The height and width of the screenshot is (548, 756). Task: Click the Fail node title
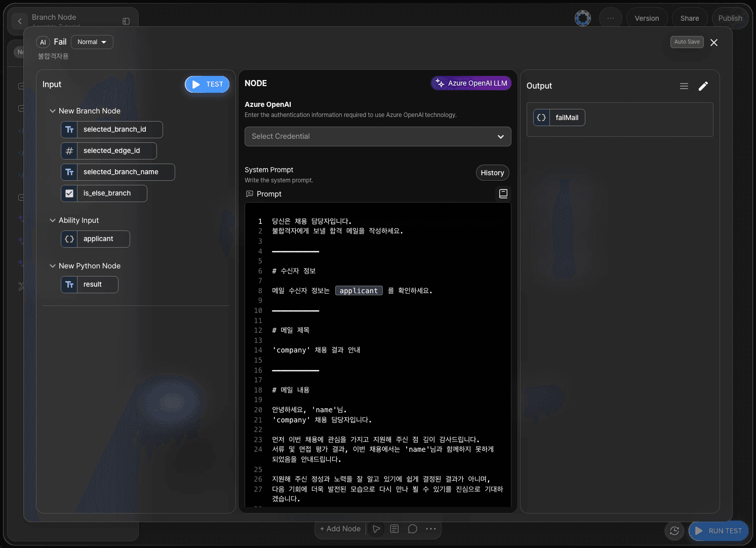[x=60, y=42]
